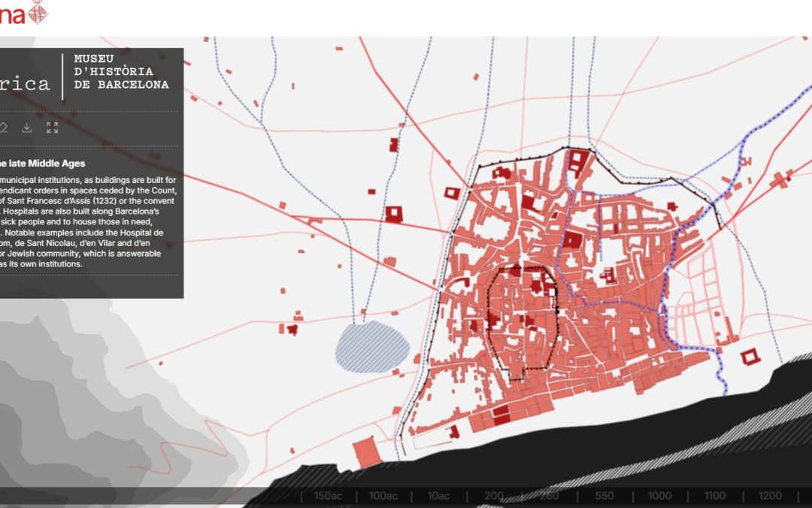Click the download icon in the info panel
Viewport: 812px width, 508px height.
coord(27,127)
